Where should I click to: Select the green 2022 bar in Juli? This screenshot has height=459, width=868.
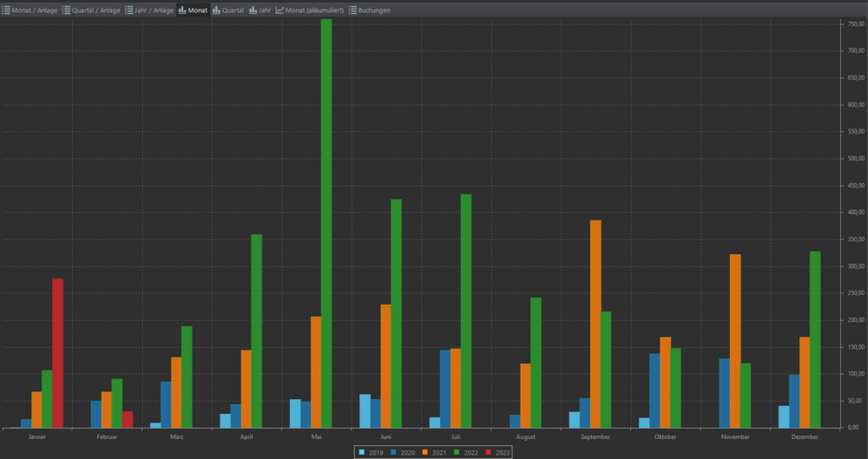(x=466, y=311)
